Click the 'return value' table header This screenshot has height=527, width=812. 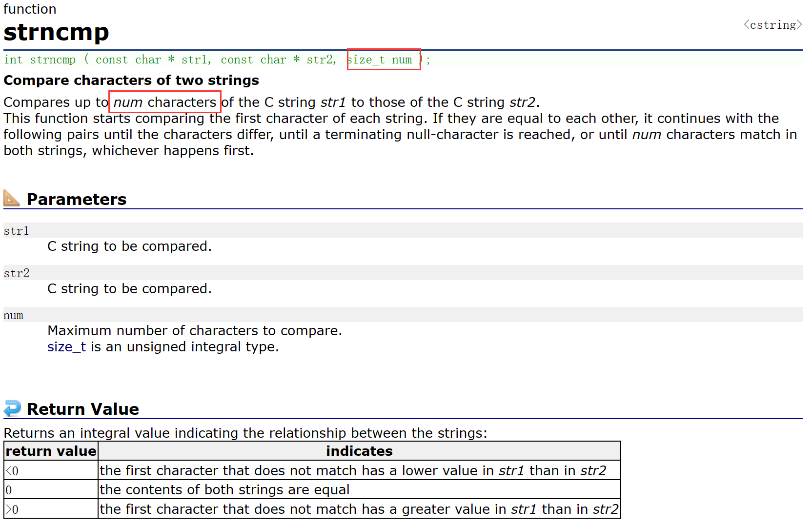click(x=51, y=451)
